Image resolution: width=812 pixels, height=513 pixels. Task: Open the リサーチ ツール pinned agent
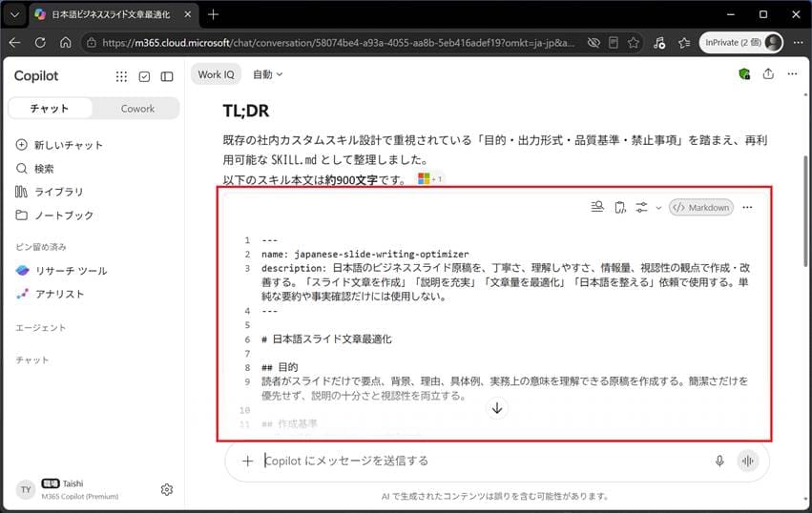click(62, 271)
